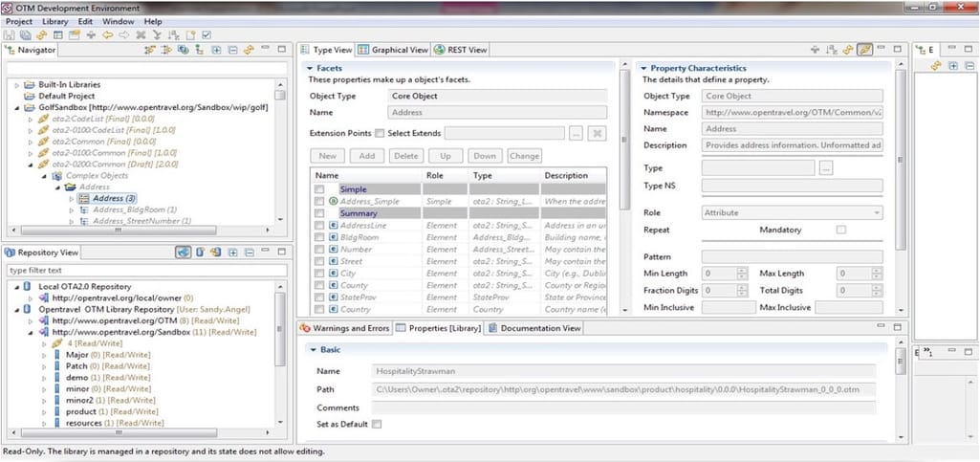Click Collapse All icon in Repository View
The width and height of the screenshot is (980, 462).
[249, 253]
